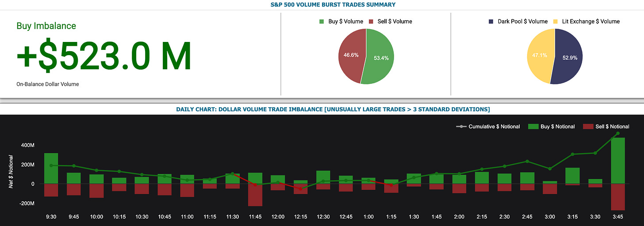This screenshot has height=226, width=644.
Task: Click the 9:45 x-axis time label
Action: point(74,217)
